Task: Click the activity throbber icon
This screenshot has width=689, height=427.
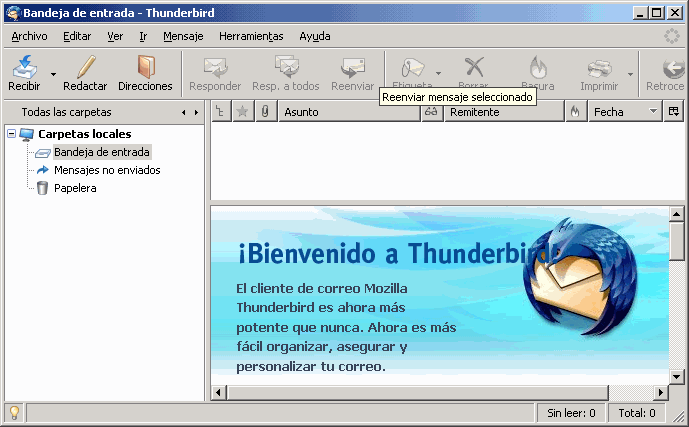Action: tap(672, 36)
